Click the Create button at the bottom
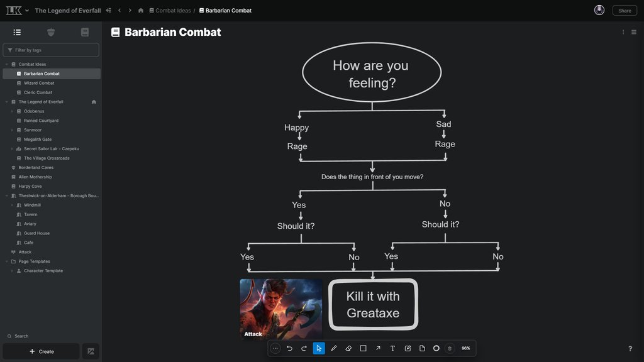This screenshot has width=644, height=362. [x=40, y=351]
